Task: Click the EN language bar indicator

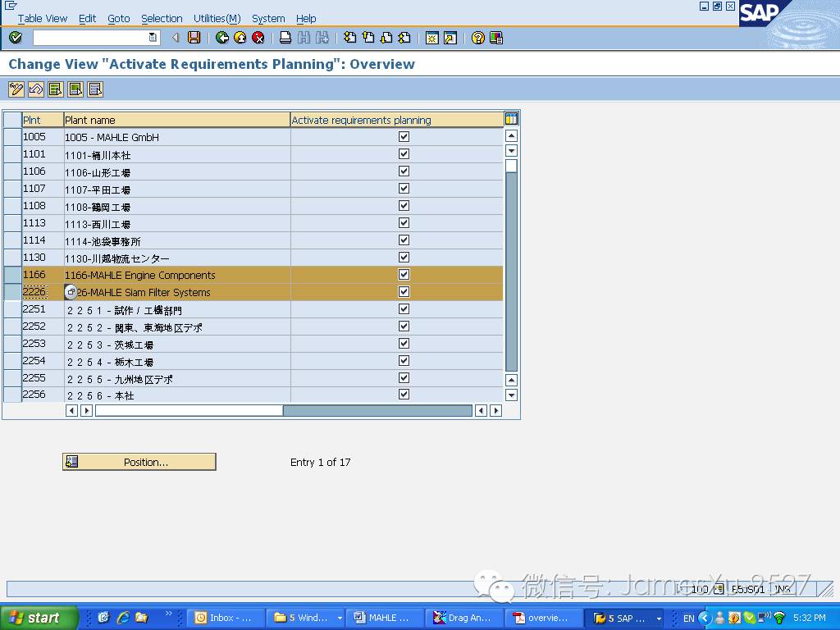Action: (688, 619)
